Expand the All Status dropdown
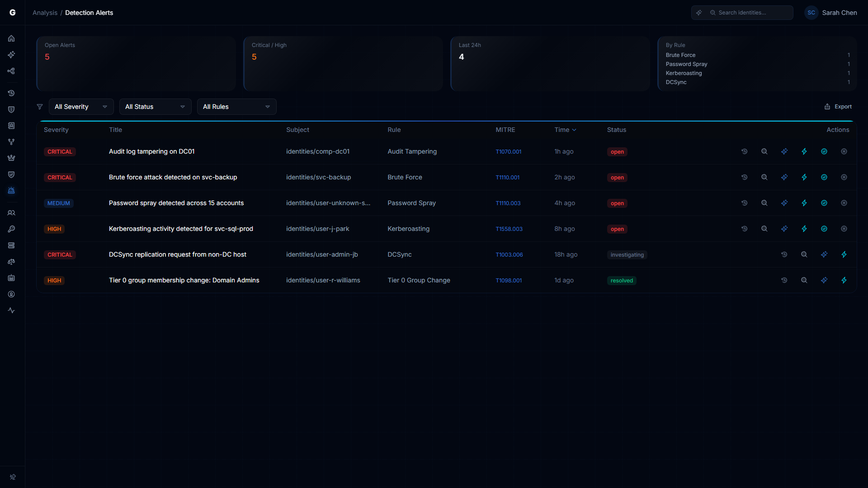The width and height of the screenshot is (868, 488). (155, 107)
